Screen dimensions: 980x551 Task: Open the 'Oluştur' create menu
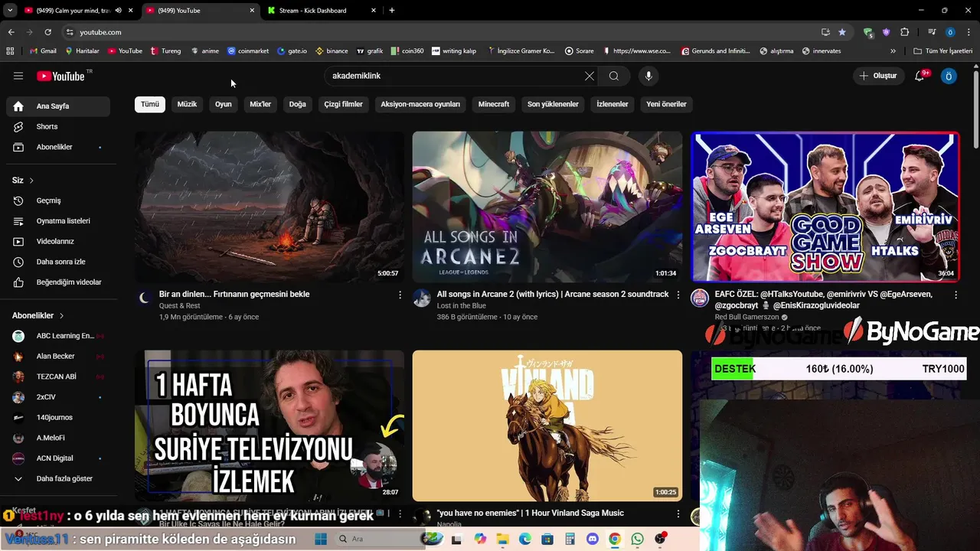(878, 76)
